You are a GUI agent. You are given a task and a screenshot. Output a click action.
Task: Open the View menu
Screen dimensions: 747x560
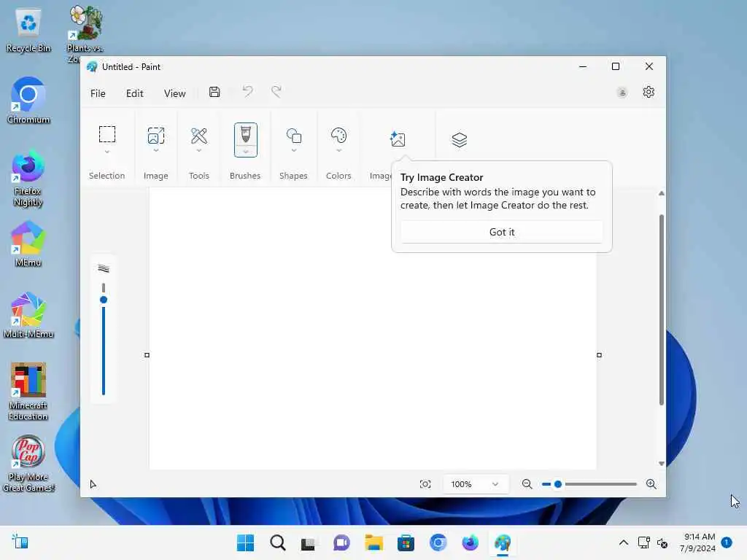(175, 93)
